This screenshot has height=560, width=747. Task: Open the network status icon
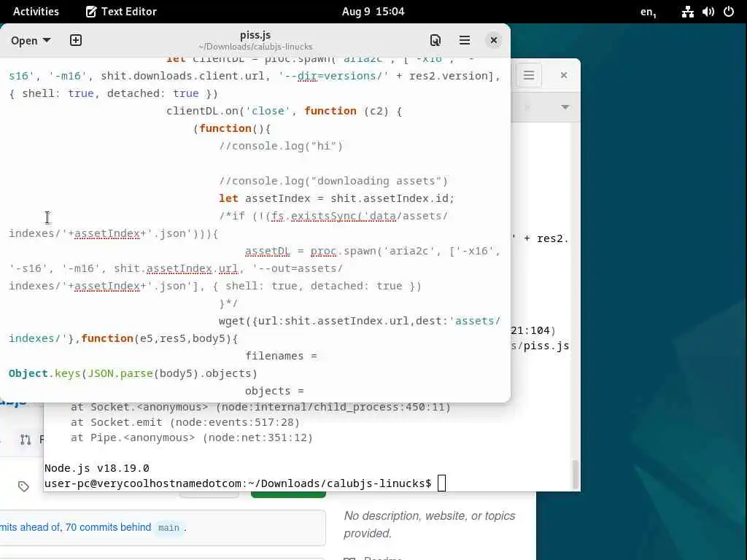point(687,12)
